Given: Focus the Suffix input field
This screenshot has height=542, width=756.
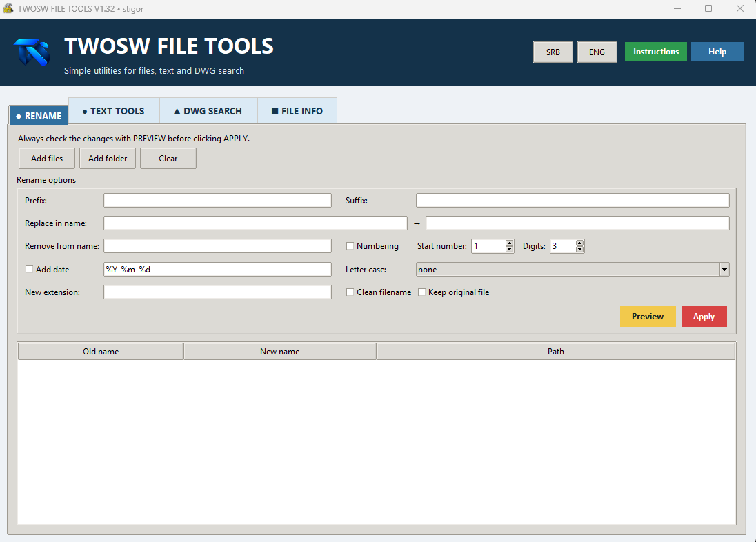Looking at the screenshot, I should [x=573, y=200].
